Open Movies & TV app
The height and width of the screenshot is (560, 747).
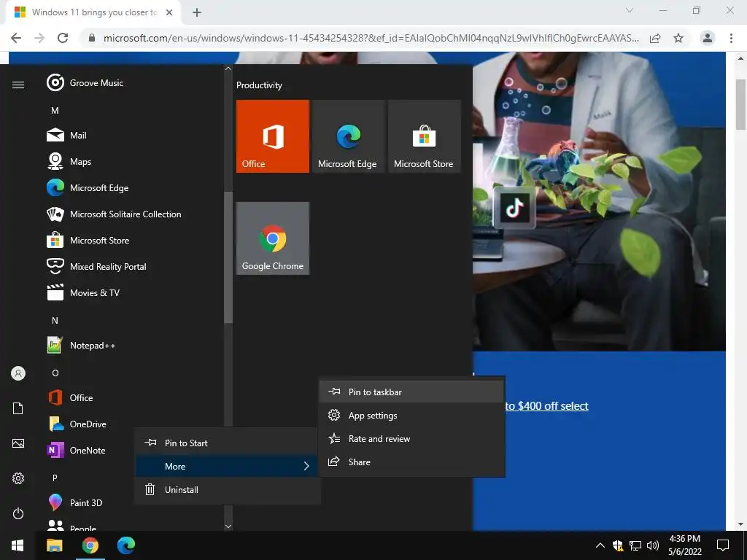[x=83, y=292]
